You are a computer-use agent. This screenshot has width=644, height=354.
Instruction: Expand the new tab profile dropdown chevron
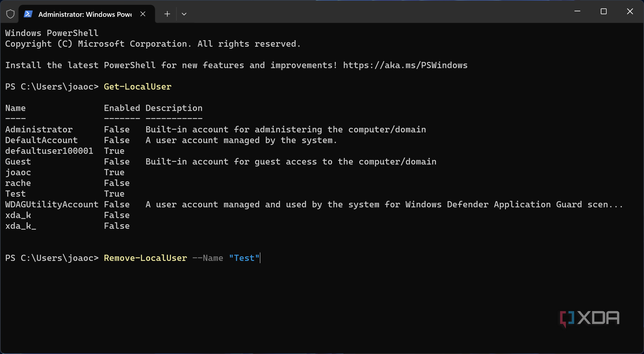click(184, 14)
